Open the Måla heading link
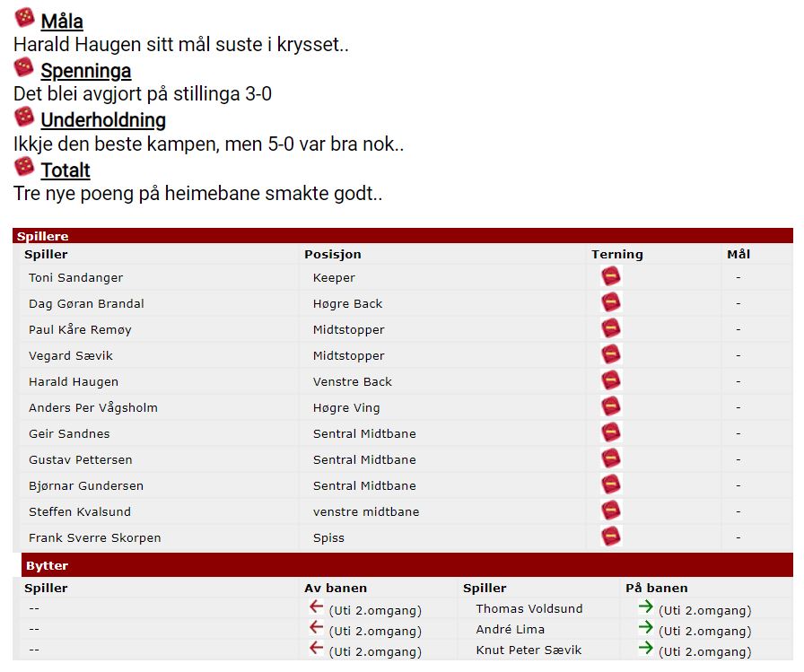Viewport: 804px width, 672px height. pyautogui.click(x=62, y=22)
